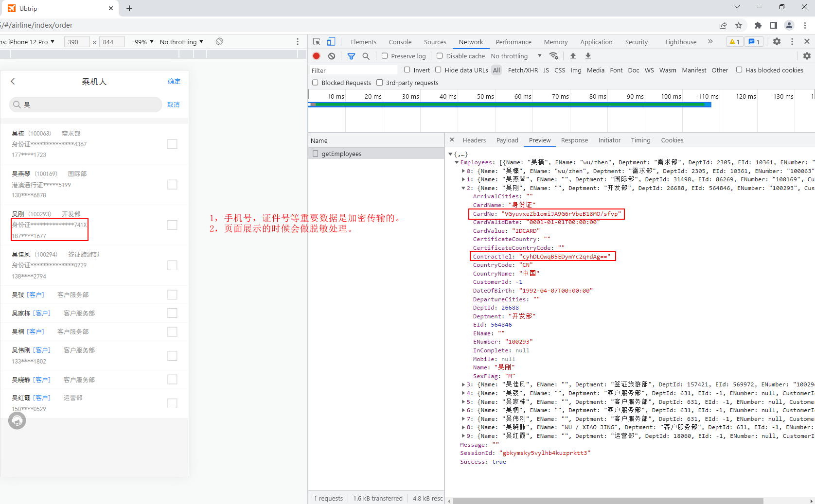Image resolution: width=815 pixels, height=504 pixels.
Task: Check Blocked Requests option
Action: (315, 83)
